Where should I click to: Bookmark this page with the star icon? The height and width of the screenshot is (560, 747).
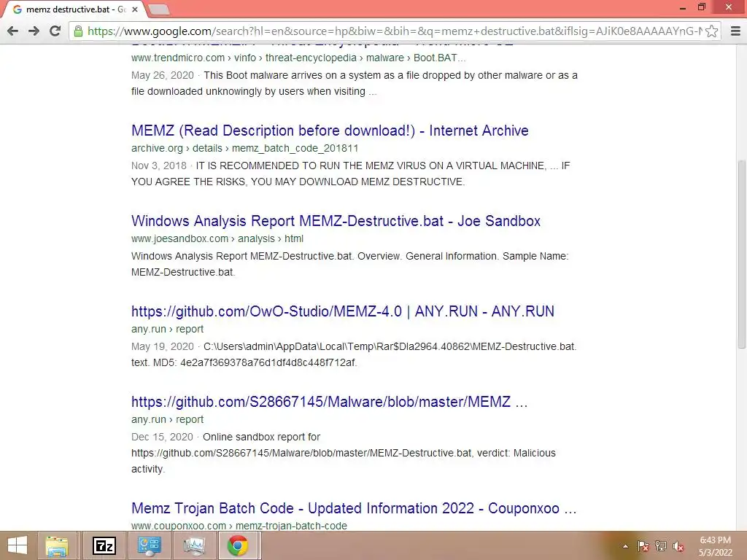(x=712, y=31)
